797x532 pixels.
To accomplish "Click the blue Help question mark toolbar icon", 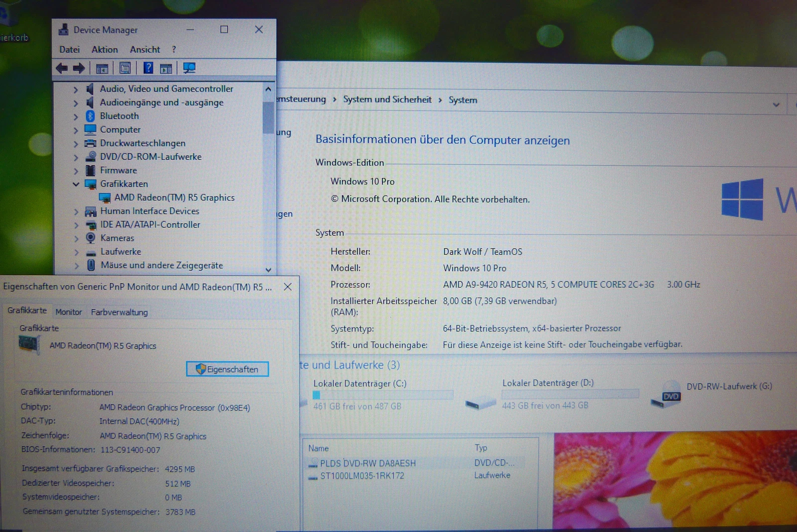I will (x=148, y=68).
